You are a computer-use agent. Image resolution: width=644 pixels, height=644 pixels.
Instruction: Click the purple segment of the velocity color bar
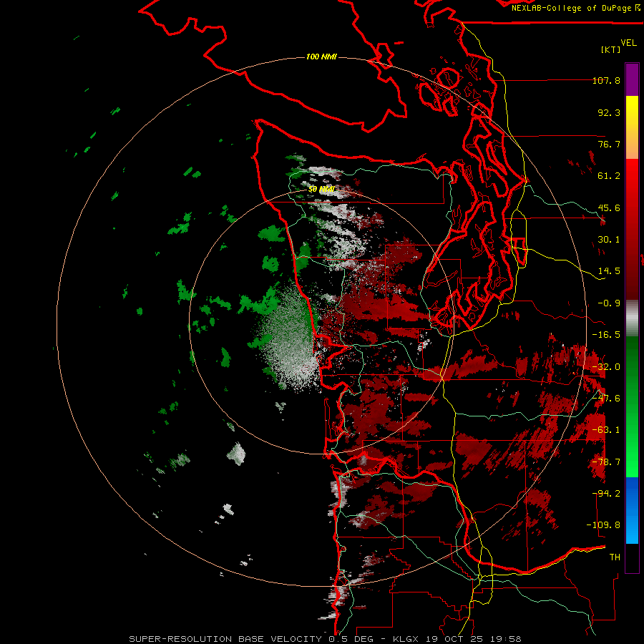pyautogui.click(x=632, y=80)
